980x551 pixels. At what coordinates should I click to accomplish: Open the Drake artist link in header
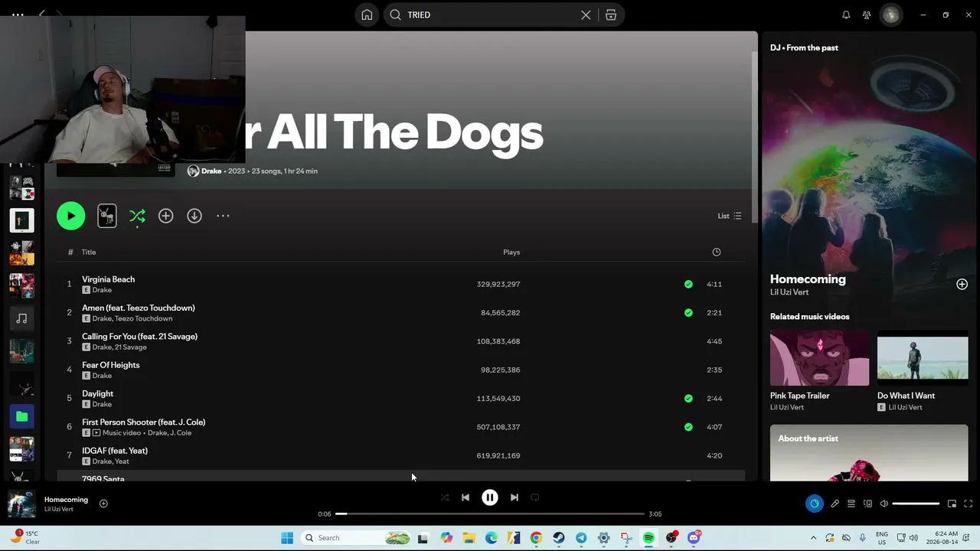click(211, 171)
